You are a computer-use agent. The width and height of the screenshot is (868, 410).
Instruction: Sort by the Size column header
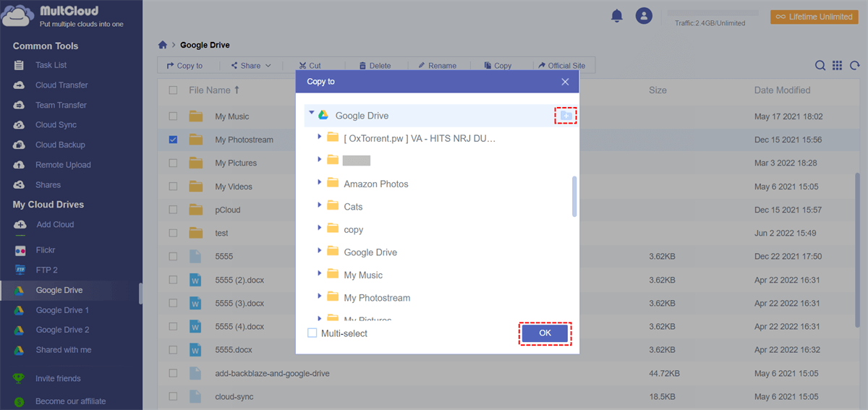[x=658, y=90]
